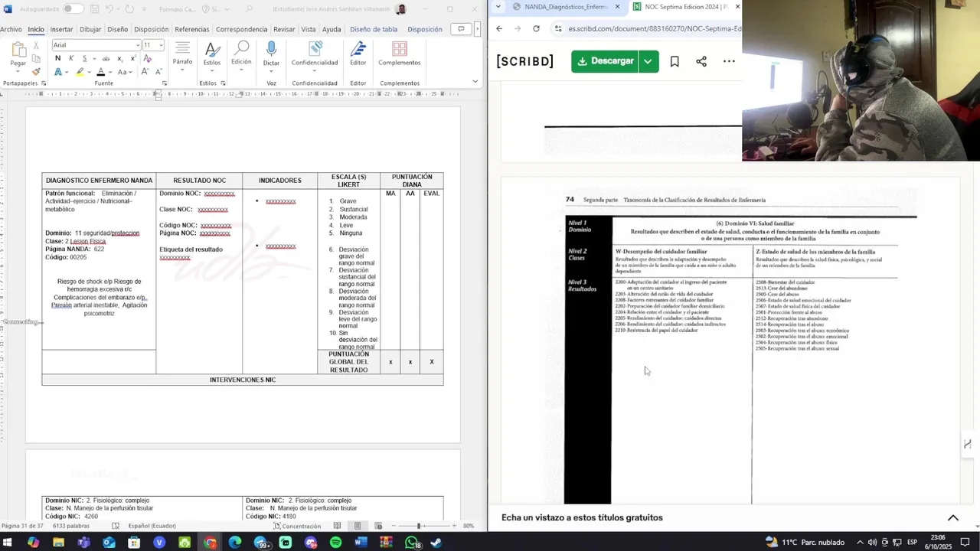Enable Concentración focus mode
The image size is (980, 551).
tap(297, 526)
